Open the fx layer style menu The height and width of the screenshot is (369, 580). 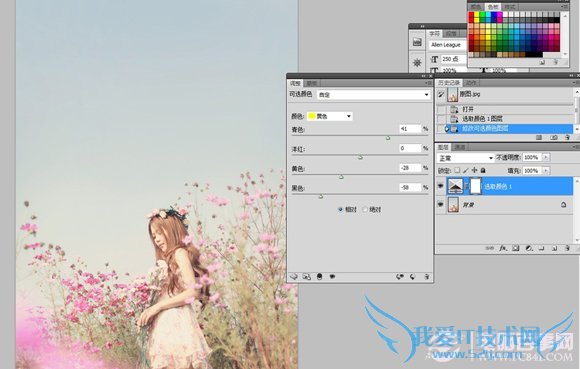pos(503,248)
